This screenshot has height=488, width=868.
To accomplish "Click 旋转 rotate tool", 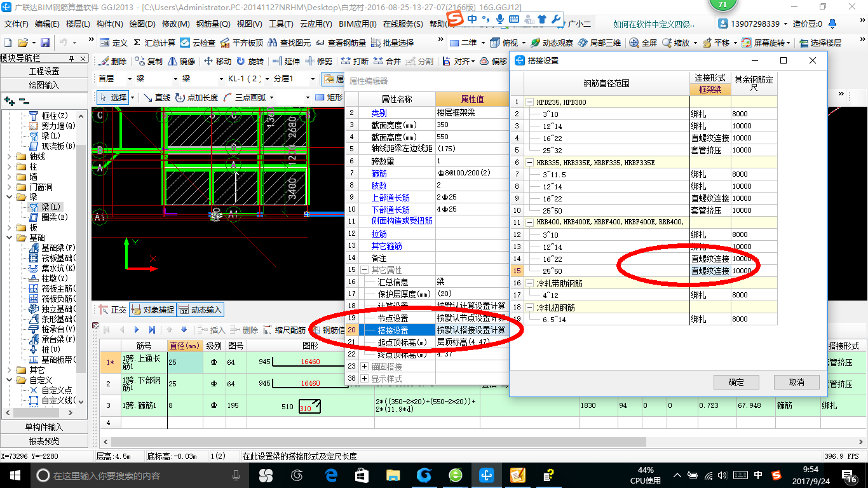I will 250,62.
